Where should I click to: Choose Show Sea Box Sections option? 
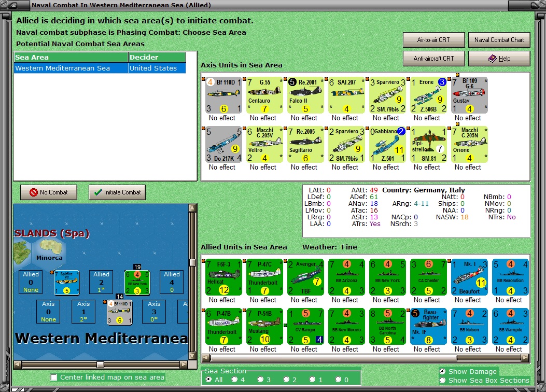click(443, 381)
